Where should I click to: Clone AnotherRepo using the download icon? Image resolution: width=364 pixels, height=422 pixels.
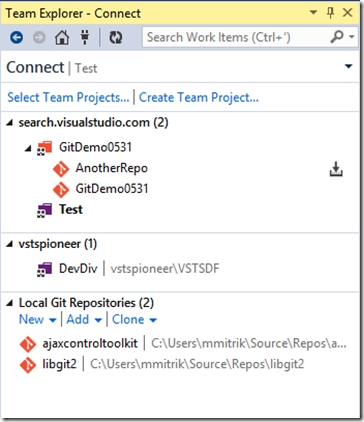point(336,169)
